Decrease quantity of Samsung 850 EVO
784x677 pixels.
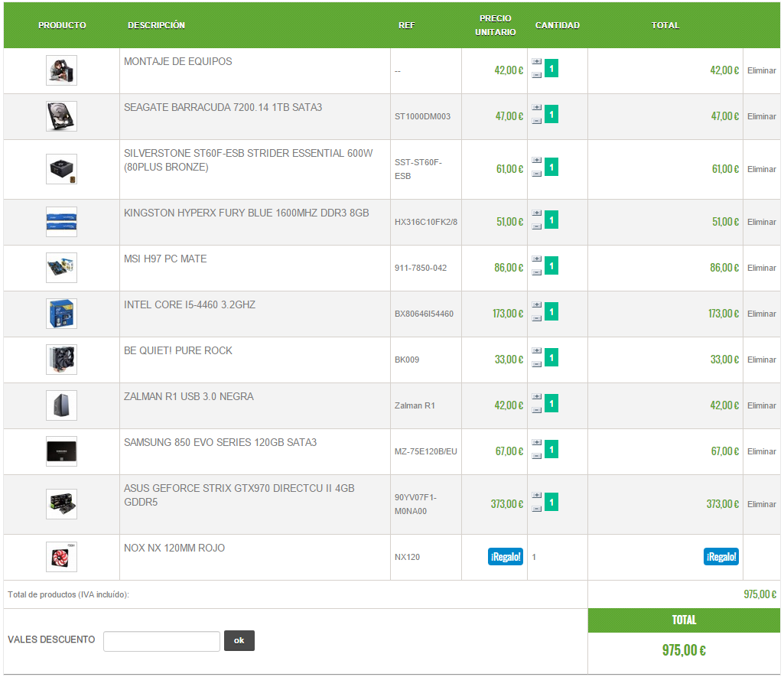pos(536,457)
